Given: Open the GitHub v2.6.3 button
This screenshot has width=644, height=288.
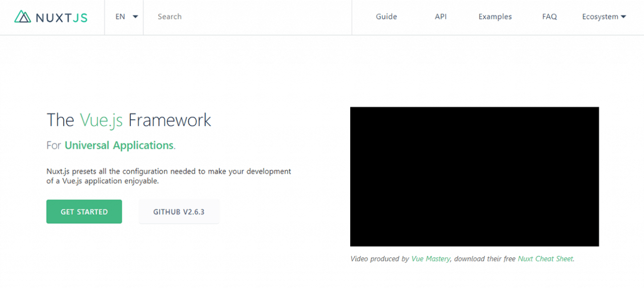Looking at the screenshot, I should pos(179,212).
